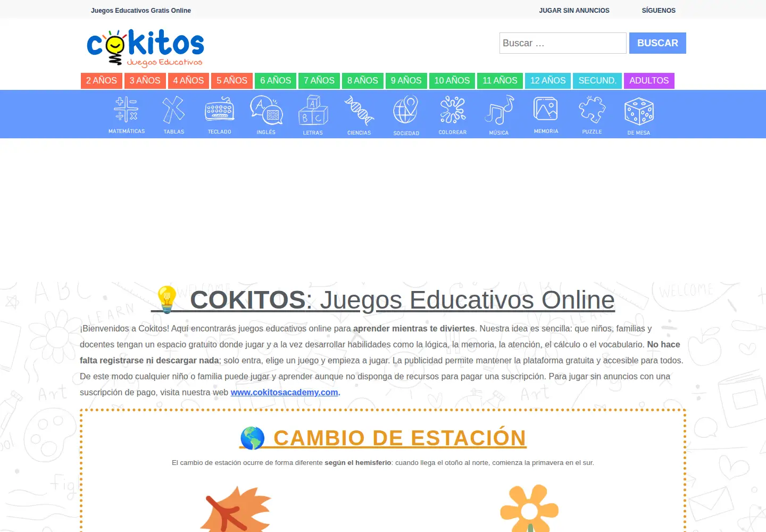Click the spring flower image

[x=529, y=509]
